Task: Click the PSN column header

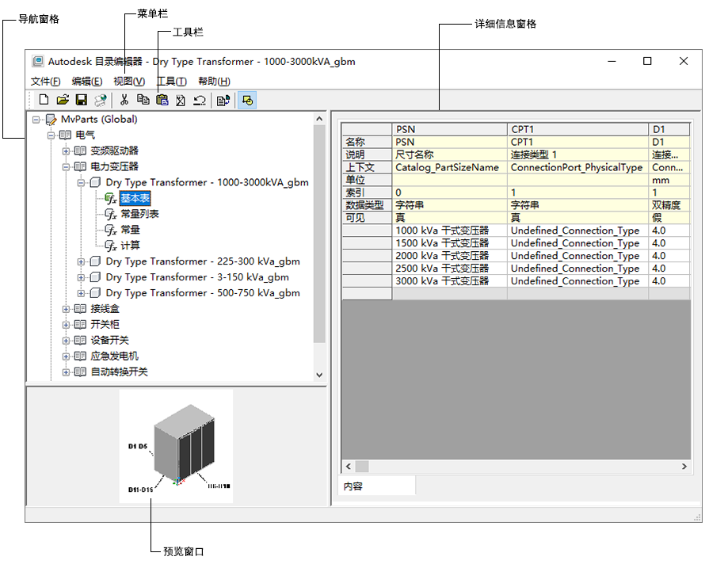Action: [449, 129]
